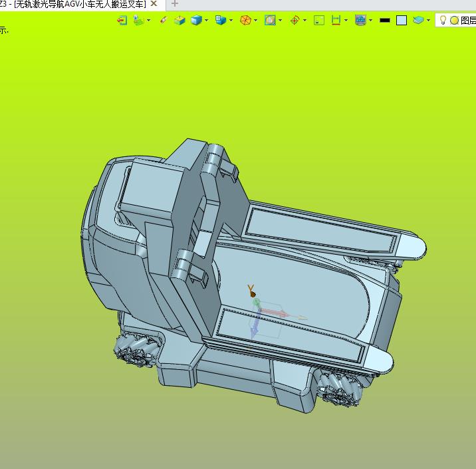Click the black line color swatch

[x=385, y=21]
